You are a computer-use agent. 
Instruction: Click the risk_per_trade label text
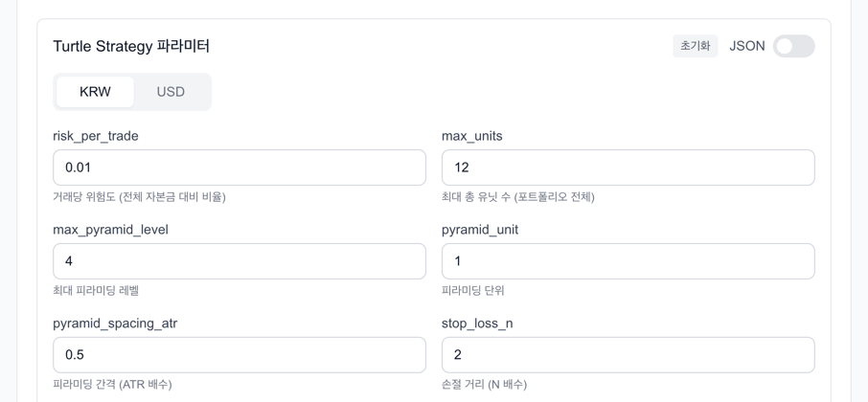tap(96, 136)
